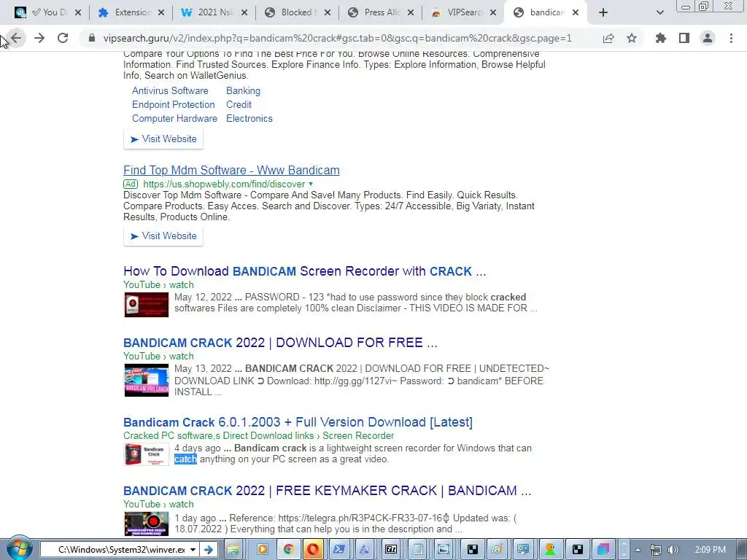Open the share page icon in address bar
747x560 pixels.
tap(608, 38)
